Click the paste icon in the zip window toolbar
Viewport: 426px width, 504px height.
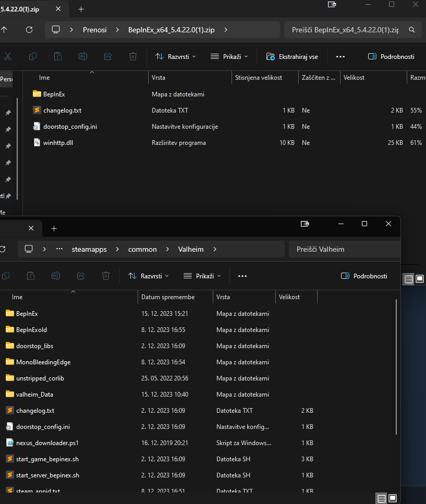point(58,56)
